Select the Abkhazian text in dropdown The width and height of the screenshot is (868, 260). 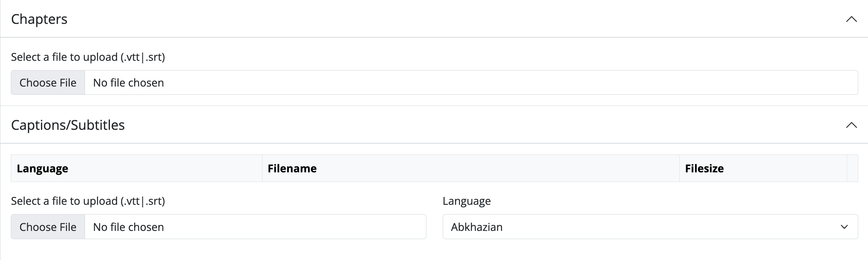click(477, 227)
